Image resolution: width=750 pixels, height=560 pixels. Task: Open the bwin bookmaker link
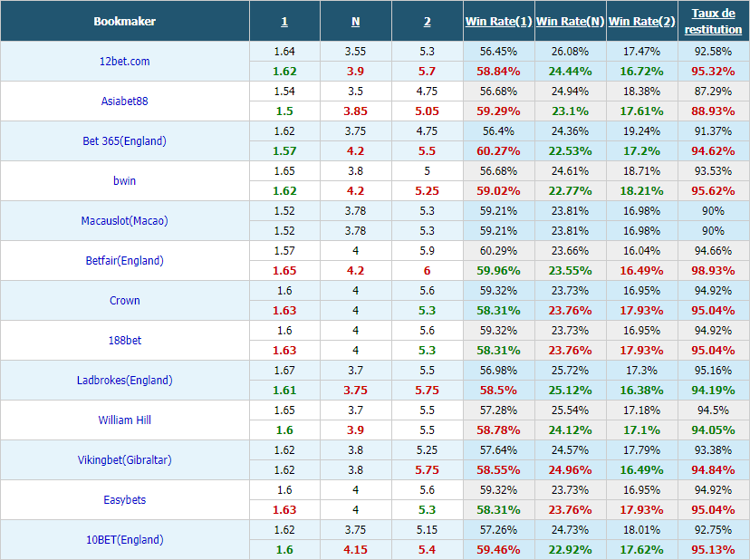(124, 181)
